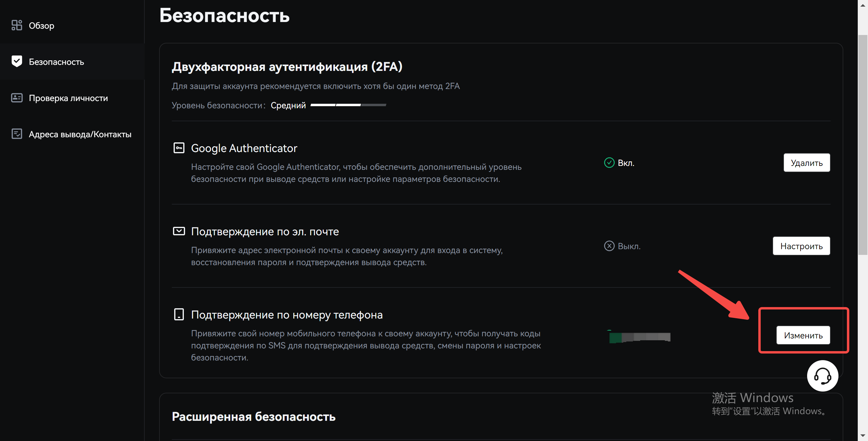Click the disabled X status for email
868x441 pixels.
click(x=609, y=246)
